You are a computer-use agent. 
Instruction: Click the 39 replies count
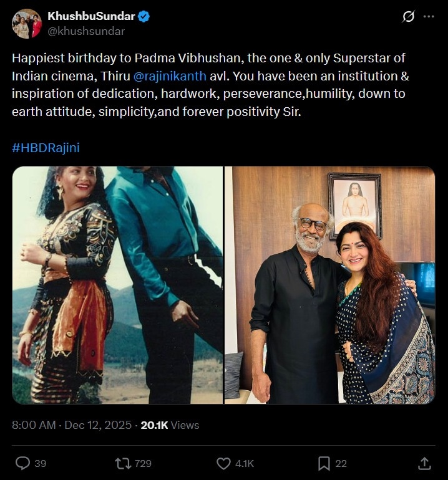pos(40,463)
